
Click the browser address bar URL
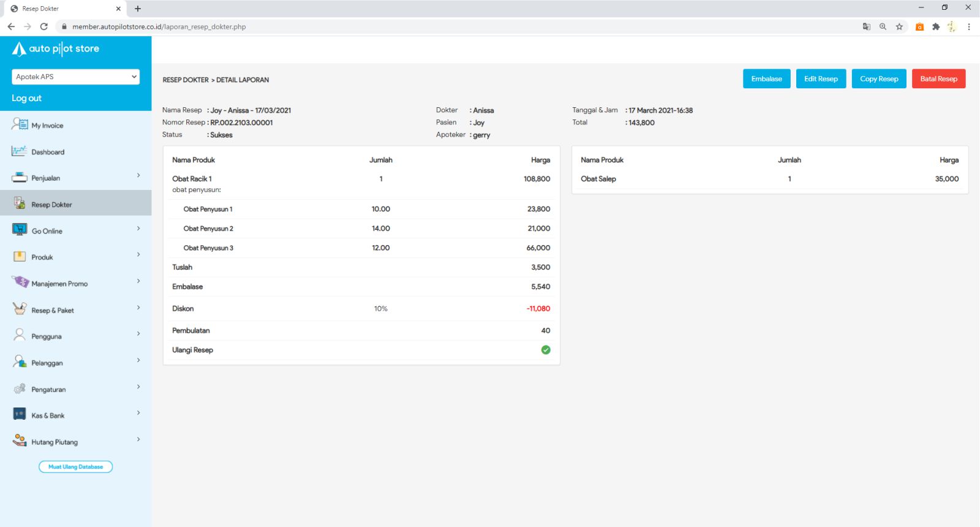click(159, 27)
